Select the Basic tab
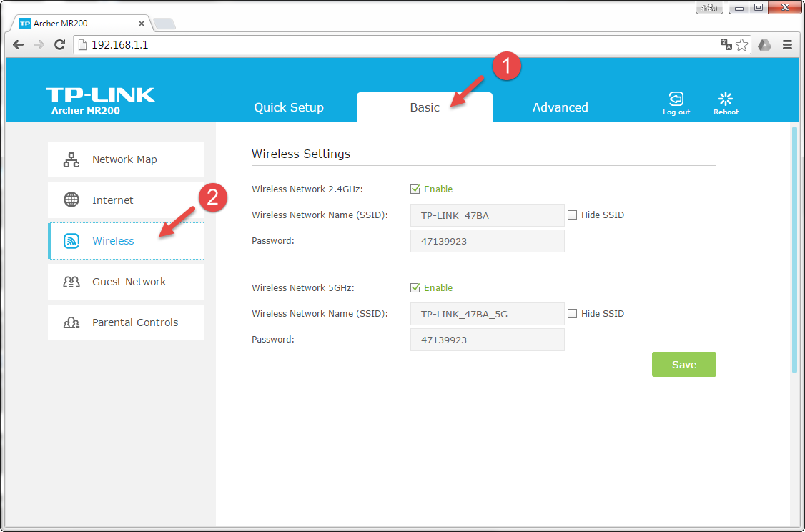Image resolution: width=805 pixels, height=532 pixels. (425, 107)
